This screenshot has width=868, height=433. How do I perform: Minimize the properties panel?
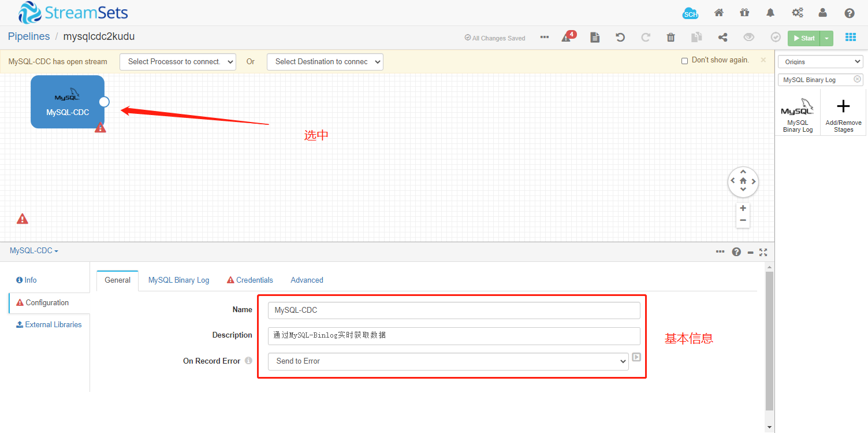point(750,252)
